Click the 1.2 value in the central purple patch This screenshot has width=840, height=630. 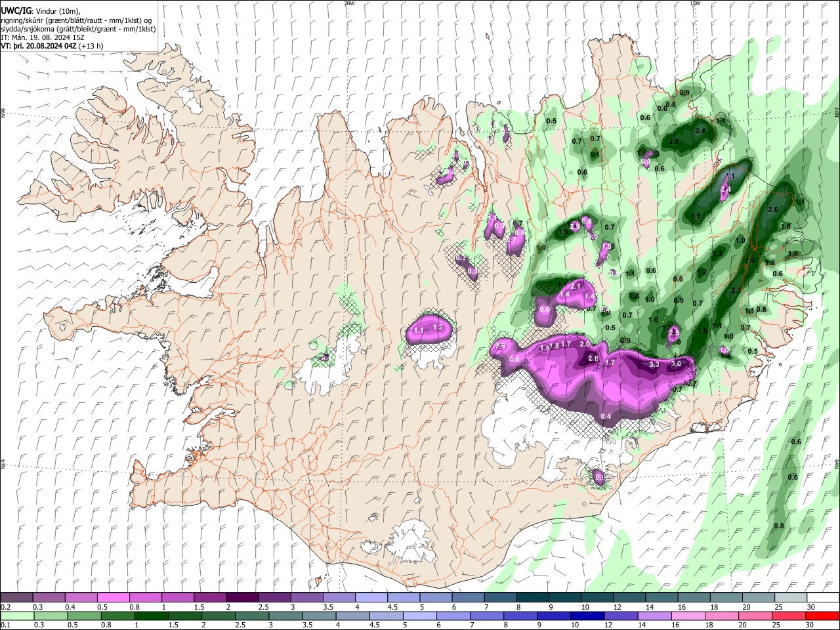click(x=439, y=327)
